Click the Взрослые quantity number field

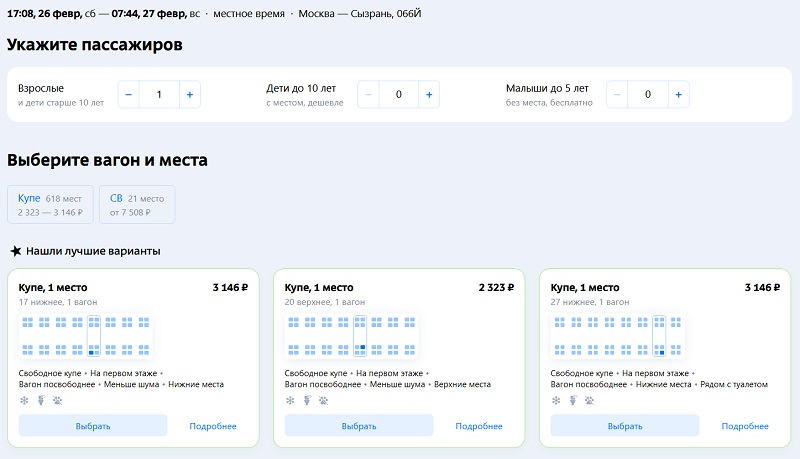click(x=158, y=95)
